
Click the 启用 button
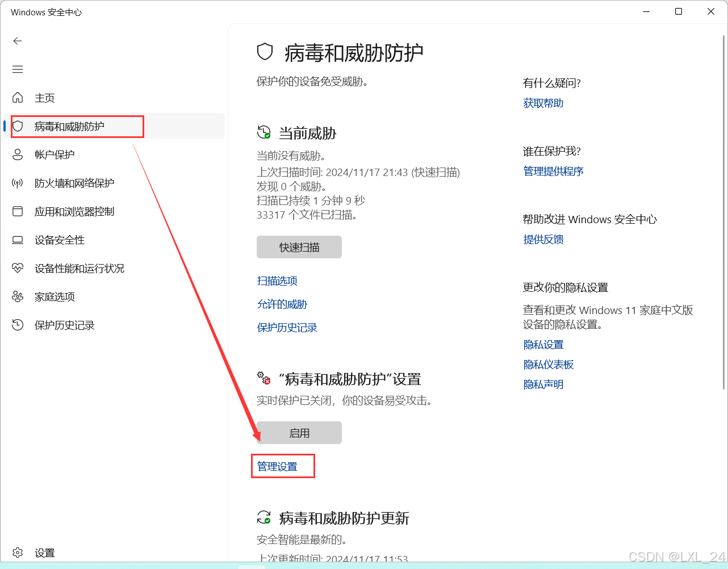[x=299, y=433]
